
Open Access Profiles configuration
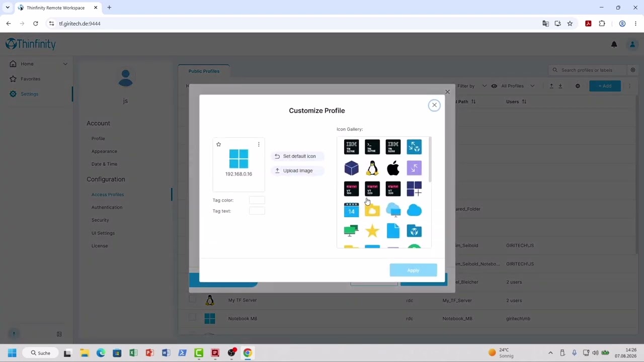[x=108, y=195]
